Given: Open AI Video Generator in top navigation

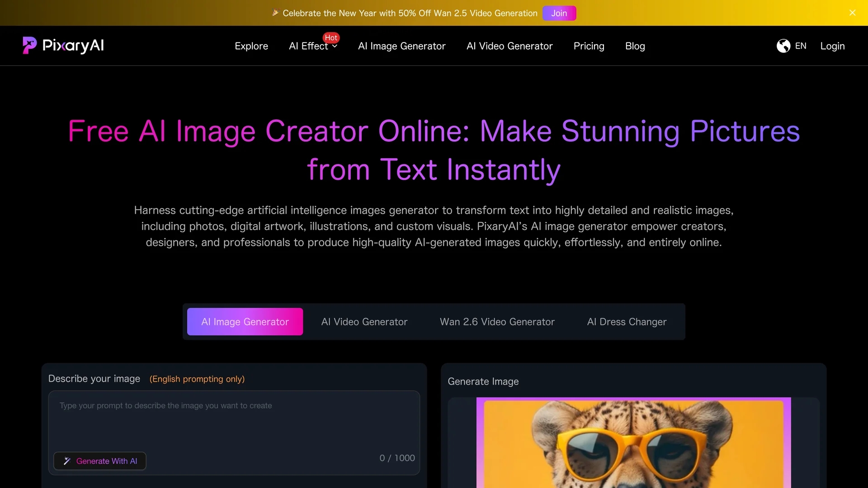Looking at the screenshot, I should 509,46.
